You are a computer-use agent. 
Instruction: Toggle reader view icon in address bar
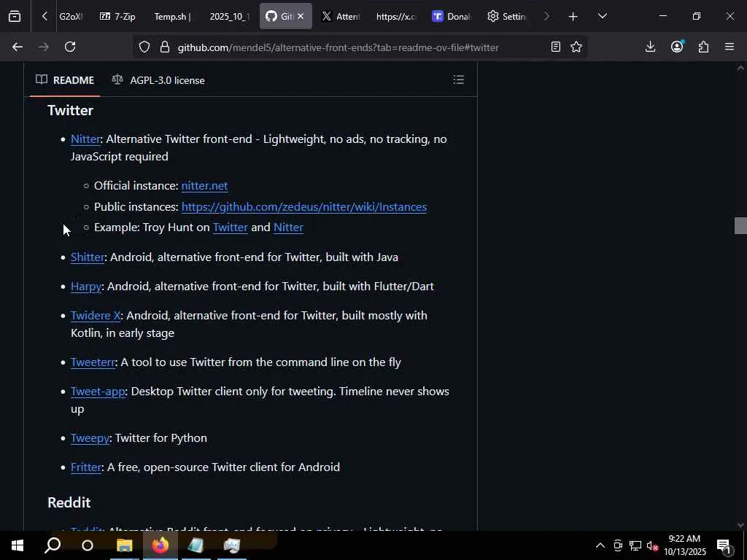[555, 47]
